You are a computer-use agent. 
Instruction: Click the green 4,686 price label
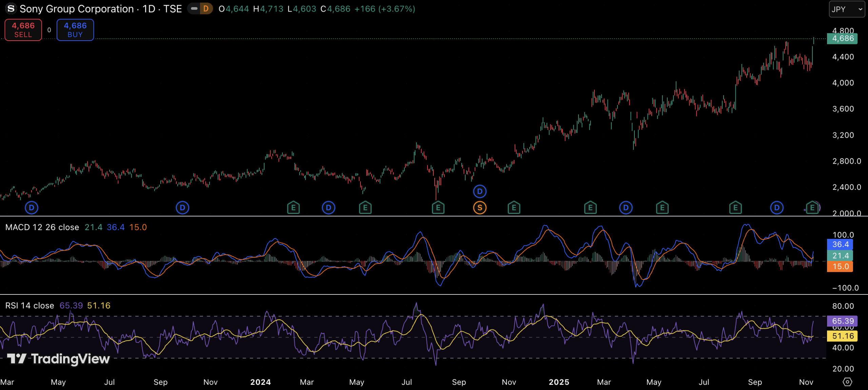pyautogui.click(x=842, y=39)
